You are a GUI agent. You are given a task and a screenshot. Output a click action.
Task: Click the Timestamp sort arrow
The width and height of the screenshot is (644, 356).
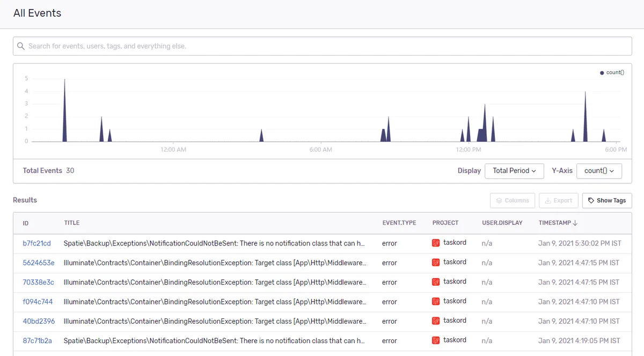tap(575, 223)
